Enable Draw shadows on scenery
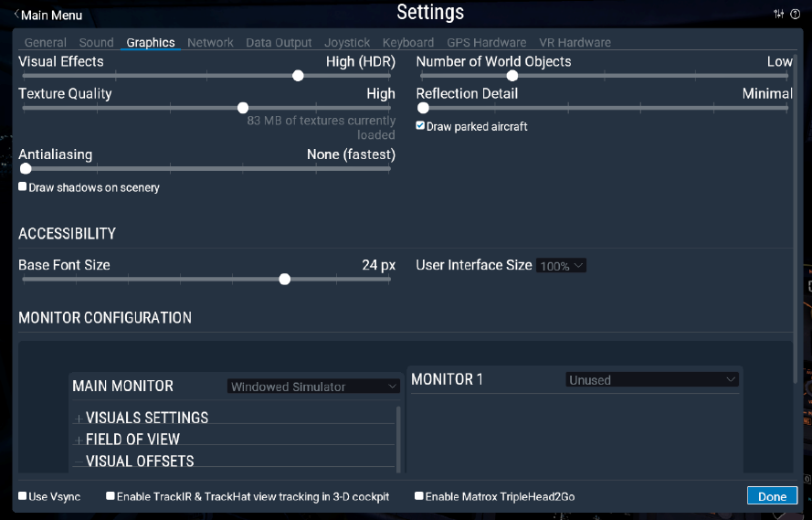 point(23,186)
